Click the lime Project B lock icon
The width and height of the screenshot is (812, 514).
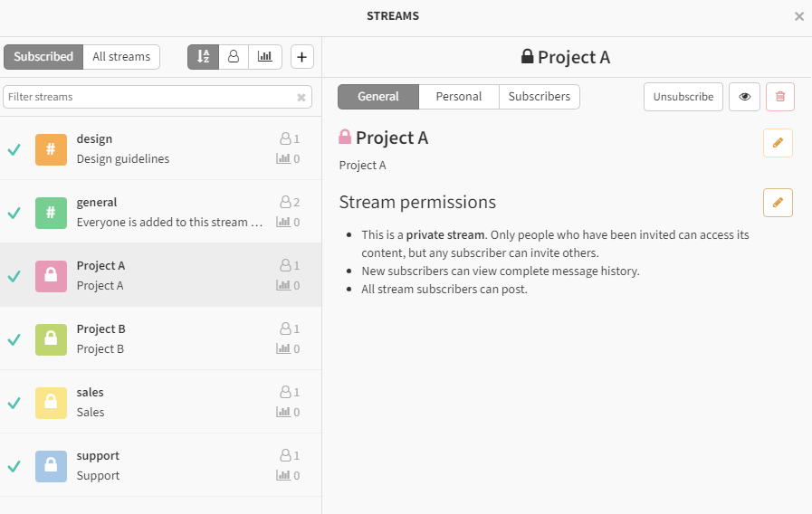coord(51,339)
